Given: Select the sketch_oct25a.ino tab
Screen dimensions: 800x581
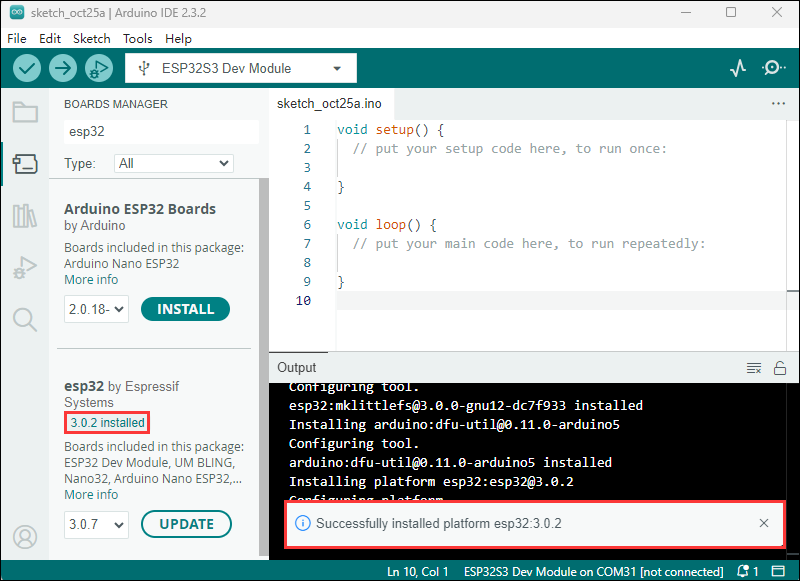Looking at the screenshot, I should [x=330, y=104].
